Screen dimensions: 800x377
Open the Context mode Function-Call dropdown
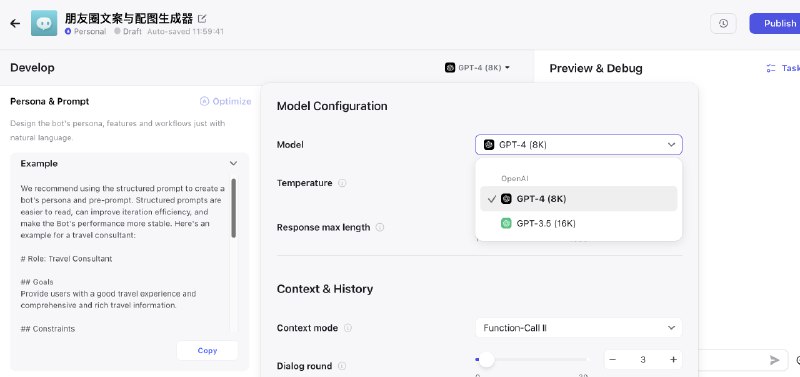[579, 328]
